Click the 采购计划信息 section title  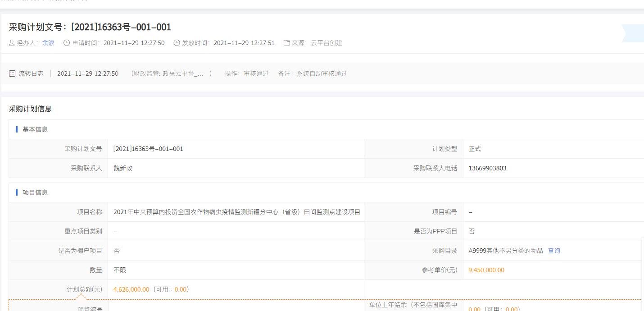point(30,109)
